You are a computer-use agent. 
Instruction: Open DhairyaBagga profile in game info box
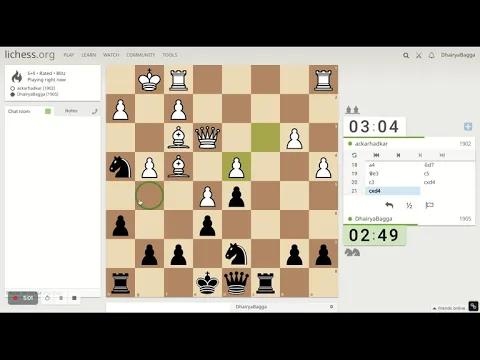[x=38, y=94]
